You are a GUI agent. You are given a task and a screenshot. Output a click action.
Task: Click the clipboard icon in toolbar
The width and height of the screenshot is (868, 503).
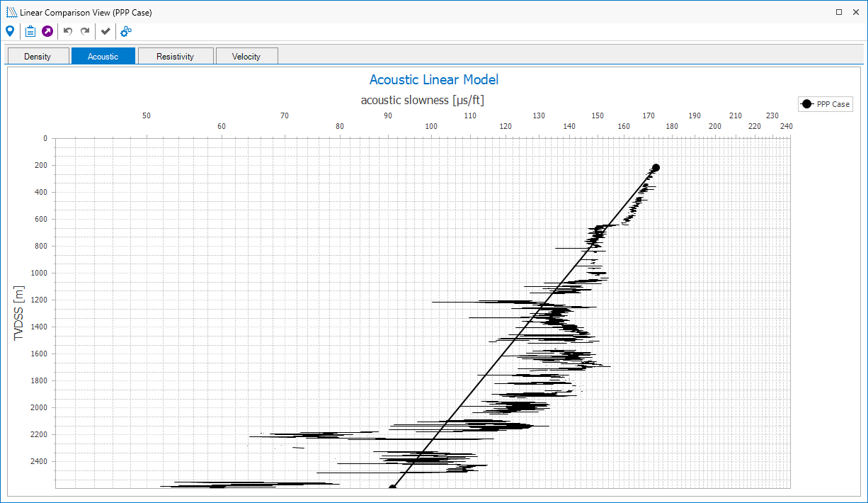click(x=30, y=31)
